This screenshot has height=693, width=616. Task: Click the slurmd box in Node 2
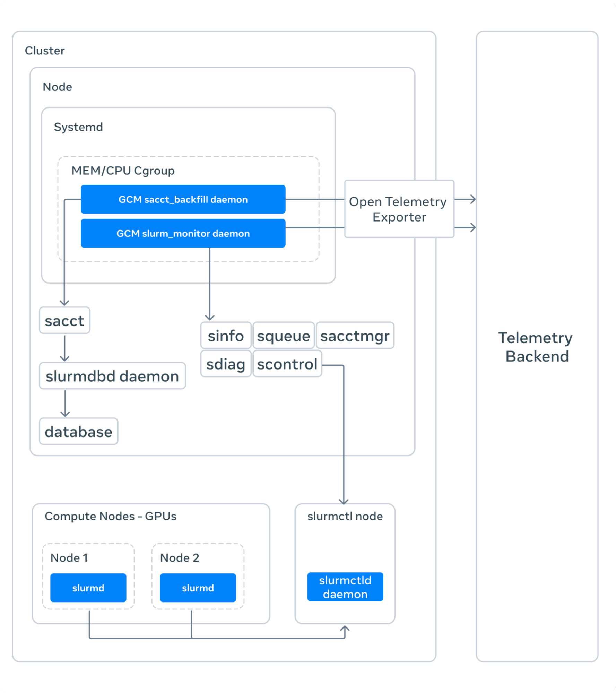(198, 588)
